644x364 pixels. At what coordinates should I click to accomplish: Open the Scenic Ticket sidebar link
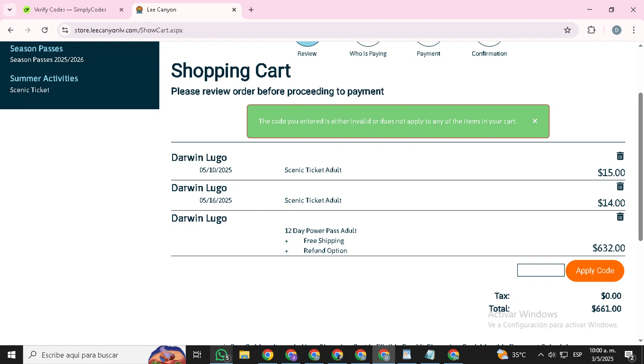pyautogui.click(x=30, y=90)
